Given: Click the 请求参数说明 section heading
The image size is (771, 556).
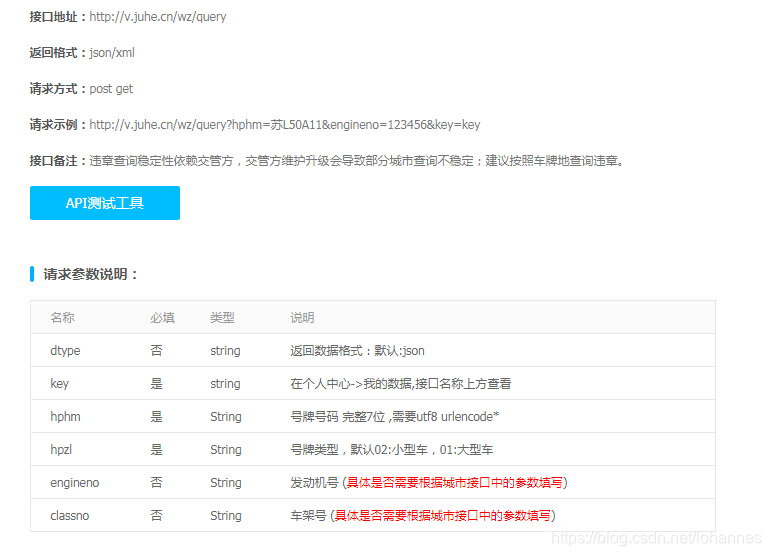Looking at the screenshot, I should click(90, 274).
